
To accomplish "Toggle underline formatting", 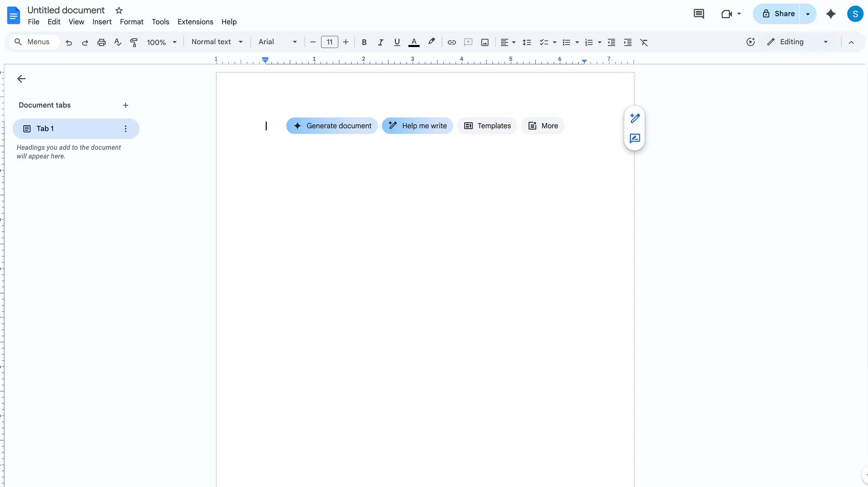I will [x=397, y=42].
